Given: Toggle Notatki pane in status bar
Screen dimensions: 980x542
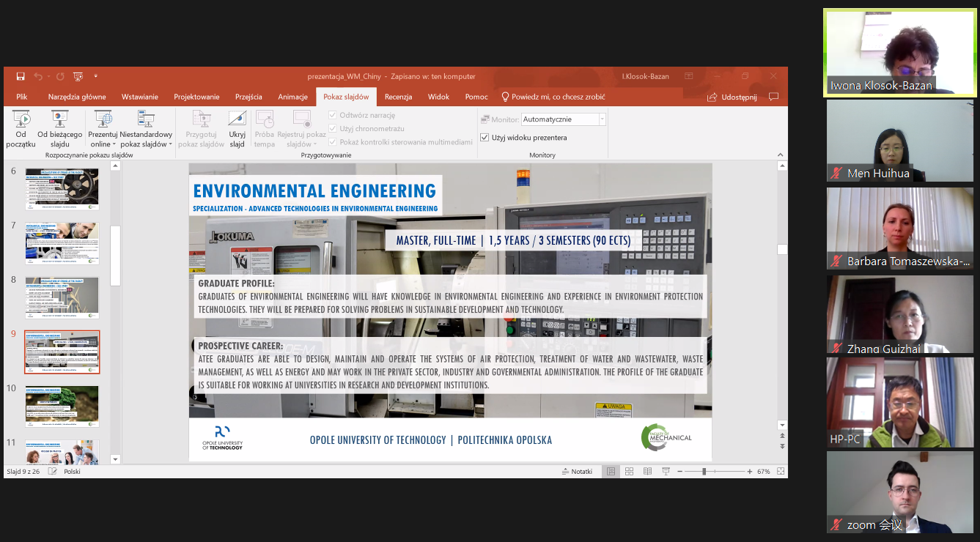Looking at the screenshot, I should 577,472.
